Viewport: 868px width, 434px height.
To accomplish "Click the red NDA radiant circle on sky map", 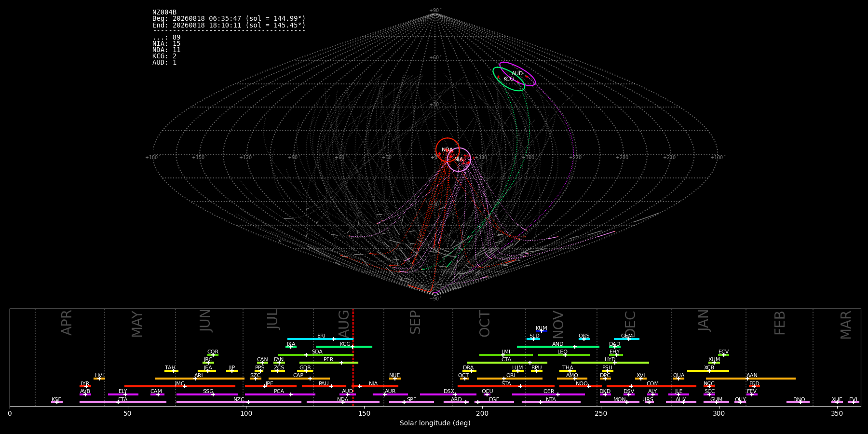I will (448, 149).
